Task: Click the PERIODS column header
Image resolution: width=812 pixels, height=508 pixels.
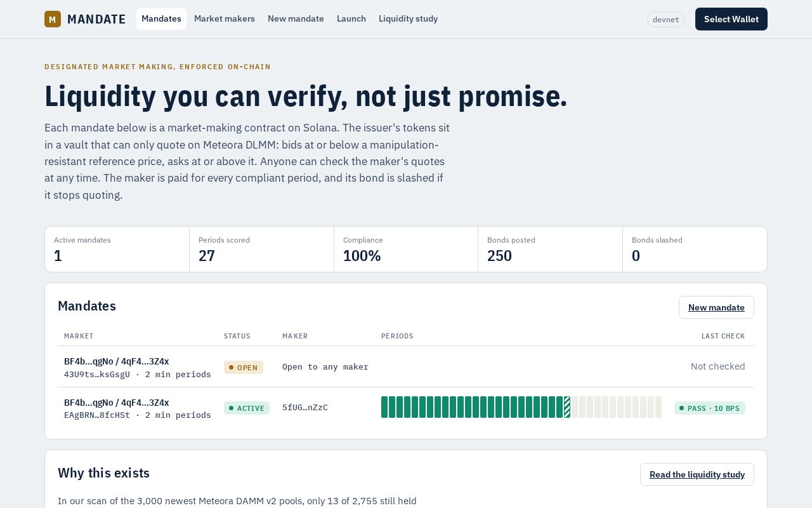Action: [397, 336]
